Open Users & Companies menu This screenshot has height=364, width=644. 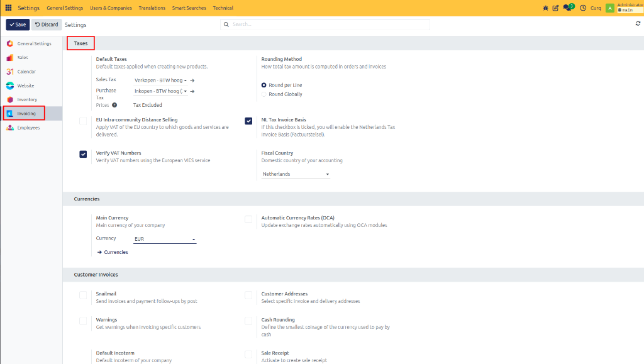[111, 8]
